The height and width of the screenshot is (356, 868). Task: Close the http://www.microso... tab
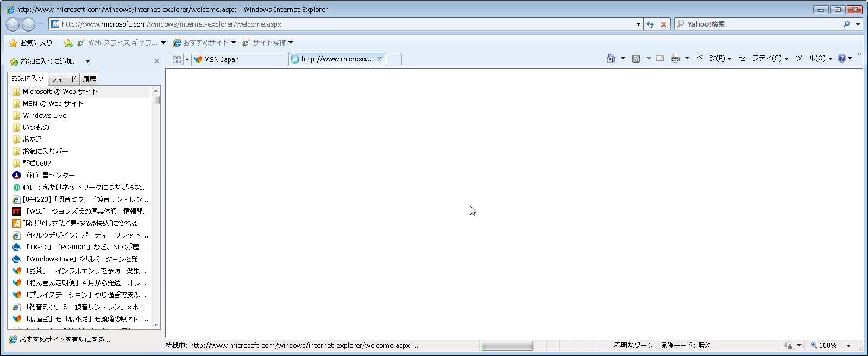tap(379, 59)
